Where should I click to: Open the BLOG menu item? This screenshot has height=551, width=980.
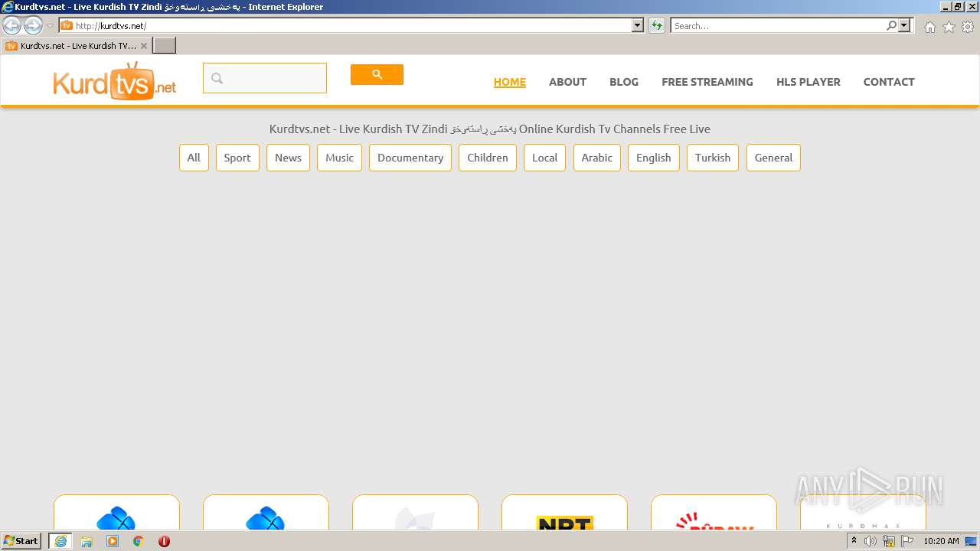tap(624, 82)
